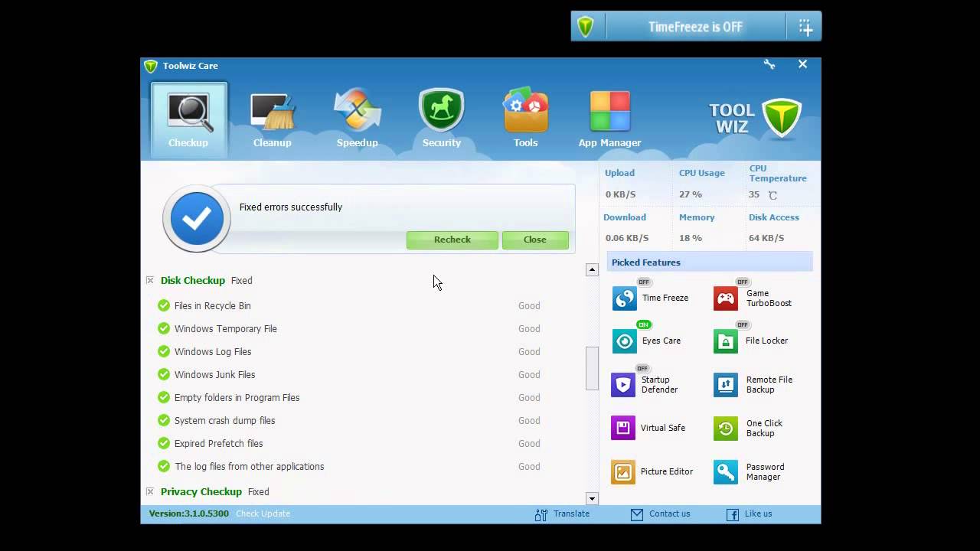Open the Speedup tab
This screenshot has width=980, height=551.
point(358,119)
